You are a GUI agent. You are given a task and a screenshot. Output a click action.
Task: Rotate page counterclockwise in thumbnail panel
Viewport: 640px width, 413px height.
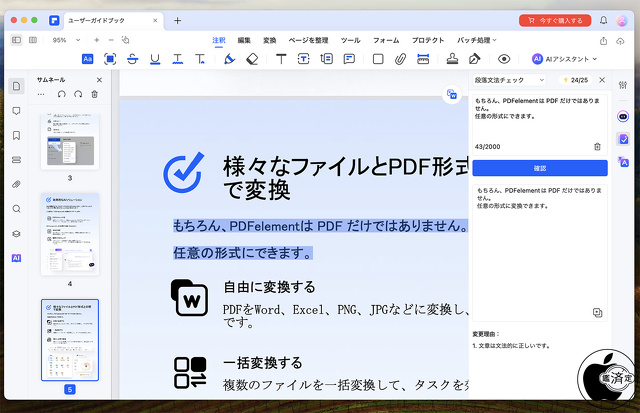point(61,94)
